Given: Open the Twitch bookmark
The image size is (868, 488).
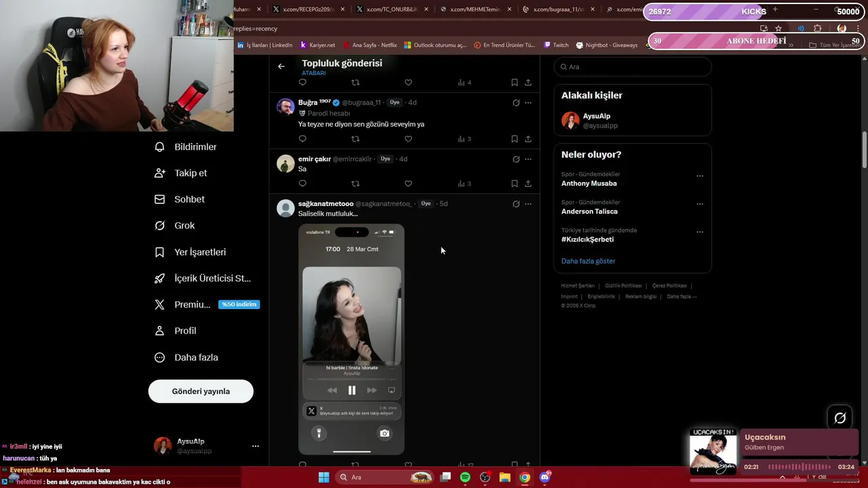Looking at the screenshot, I should tap(556, 45).
